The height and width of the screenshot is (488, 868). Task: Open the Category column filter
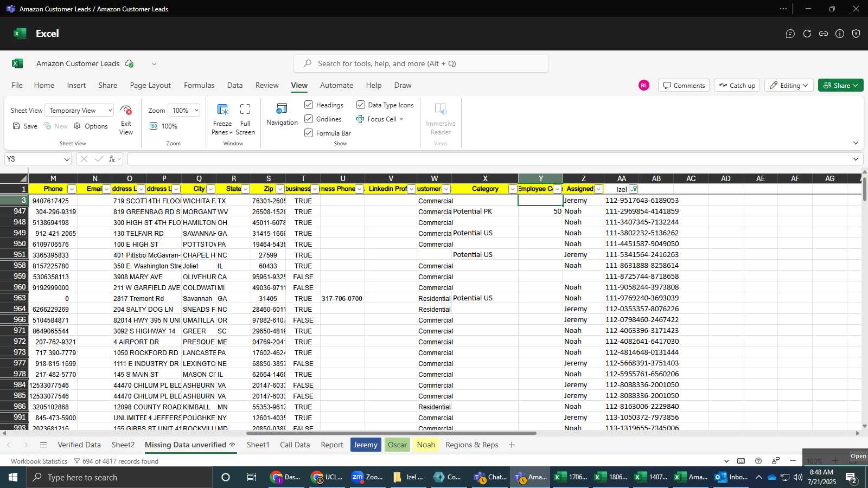click(x=513, y=189)
